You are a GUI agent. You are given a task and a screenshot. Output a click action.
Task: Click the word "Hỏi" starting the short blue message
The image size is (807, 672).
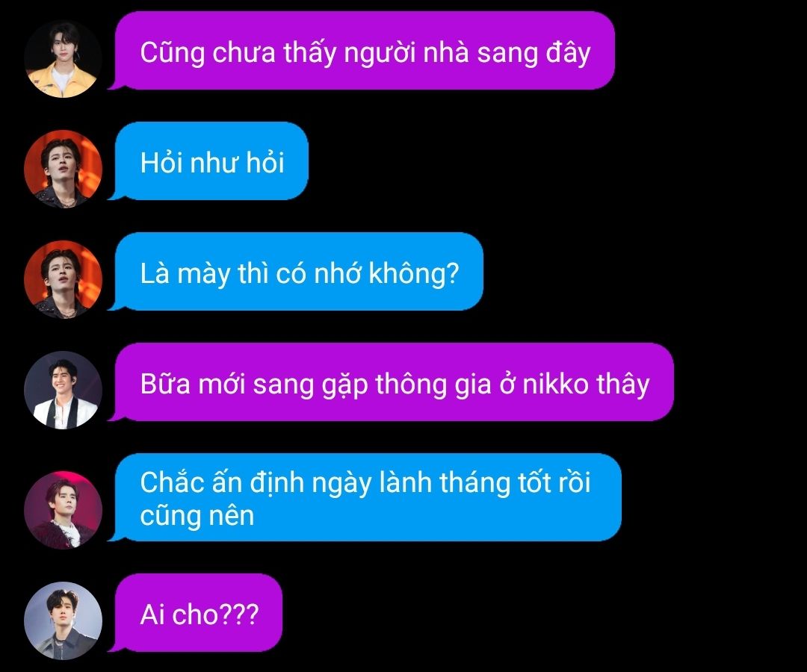(x=161, y=163)
